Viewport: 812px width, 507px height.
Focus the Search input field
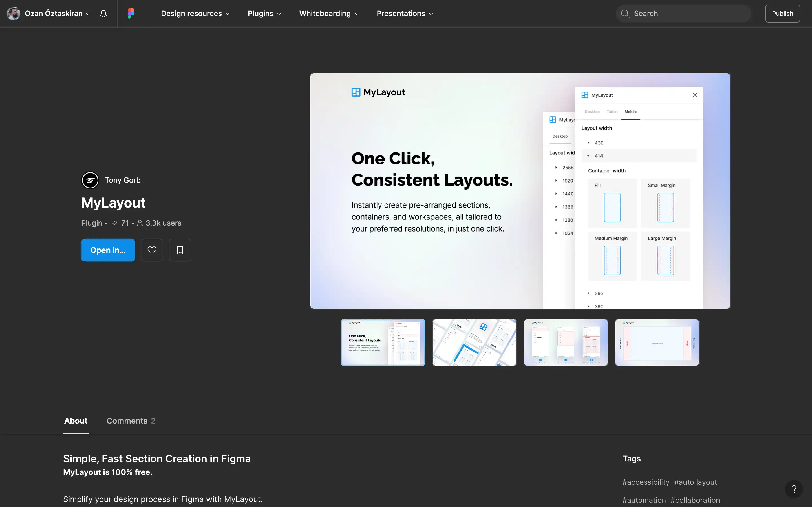coord(688,14)
